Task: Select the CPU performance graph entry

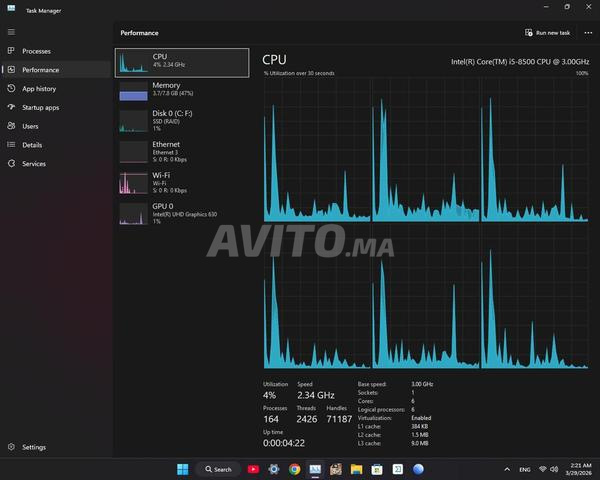Action: point(183,63)
